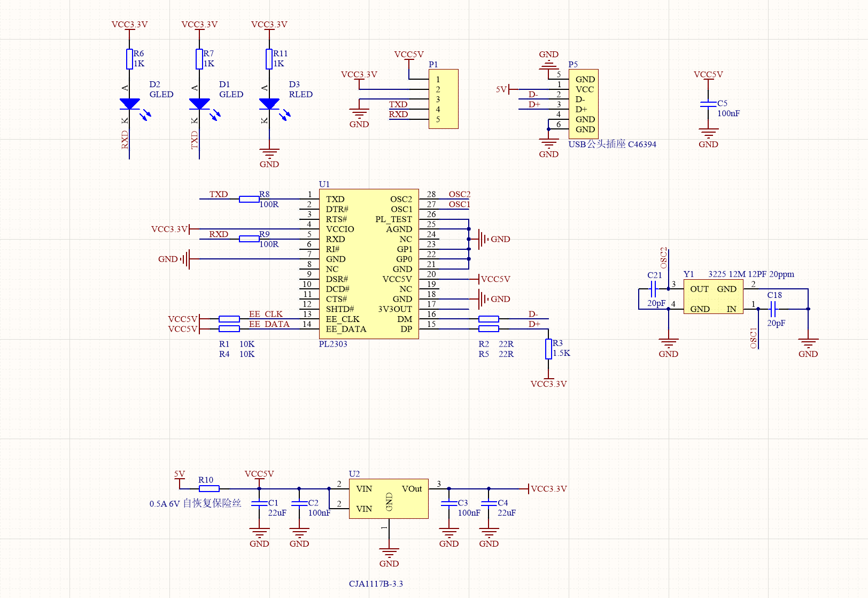Click fuse R10 symbol
This screenshot has height=598, width=868.
pos(209,488)
